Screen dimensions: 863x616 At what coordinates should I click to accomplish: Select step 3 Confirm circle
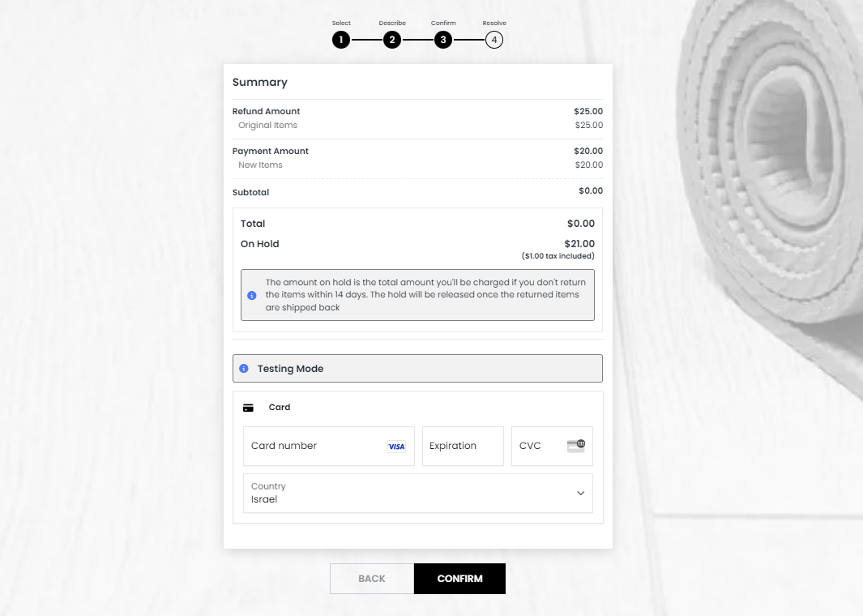443,39
